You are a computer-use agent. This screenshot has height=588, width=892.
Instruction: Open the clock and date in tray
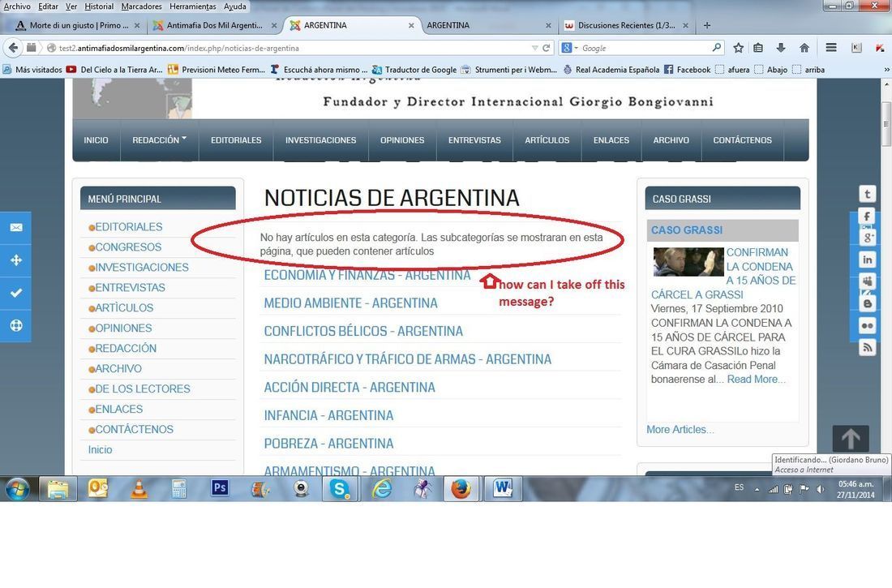[x=856, y=490]
